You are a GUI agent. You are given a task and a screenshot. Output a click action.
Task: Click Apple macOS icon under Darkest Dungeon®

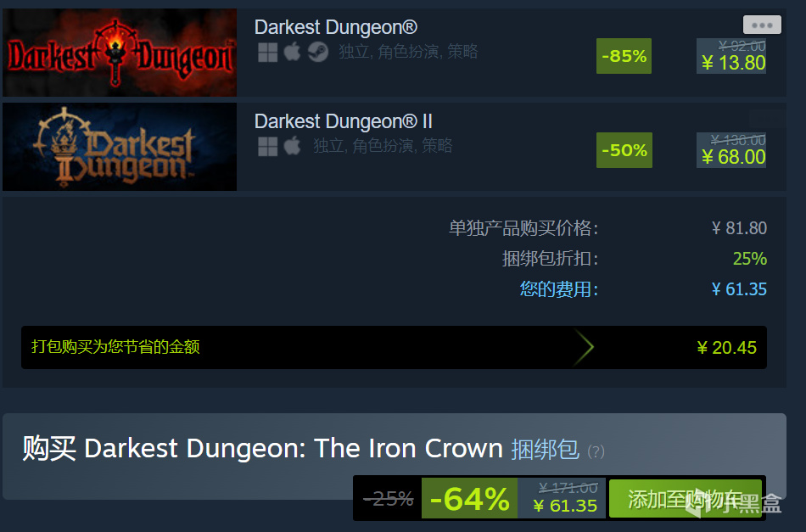[292, 52]
